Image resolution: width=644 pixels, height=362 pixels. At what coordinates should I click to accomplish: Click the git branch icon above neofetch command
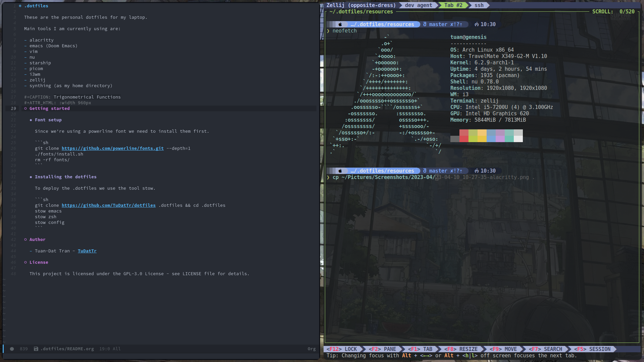[x=425, y=24]
